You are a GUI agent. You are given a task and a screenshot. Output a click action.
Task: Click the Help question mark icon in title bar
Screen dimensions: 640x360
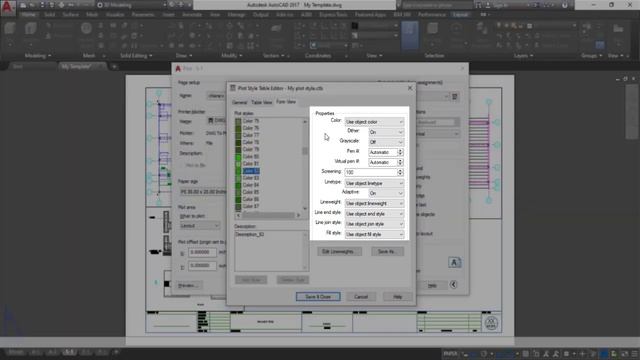(x=564, y=5)
